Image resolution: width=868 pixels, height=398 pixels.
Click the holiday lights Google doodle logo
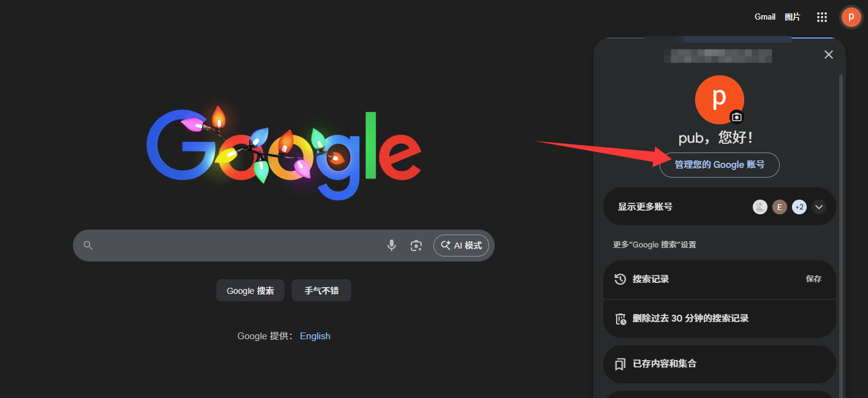pyautogui.click(x=284, y=153)
